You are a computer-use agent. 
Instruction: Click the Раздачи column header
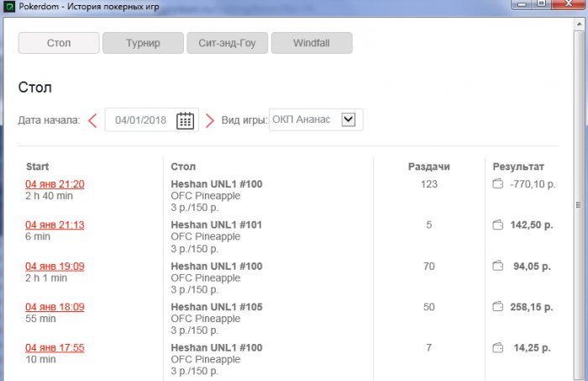(x=429, y=167)
